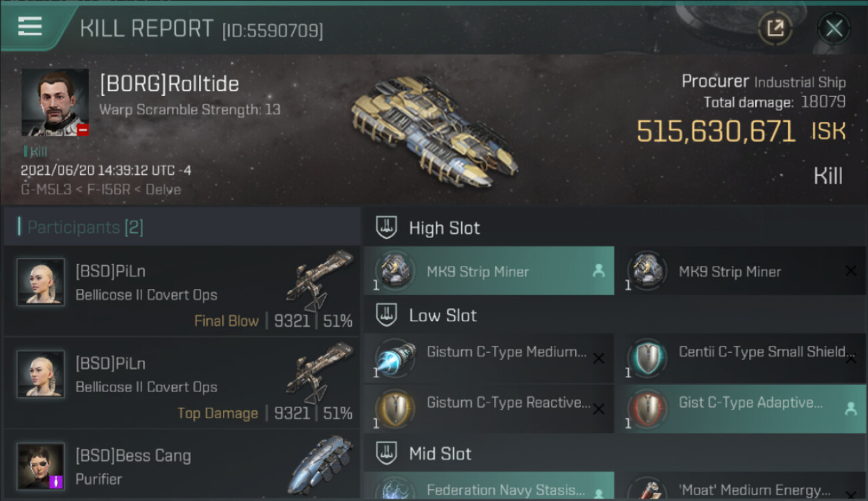
Task: Click the Federation Navy Stasis module
Action: click(x=489, y=486)
